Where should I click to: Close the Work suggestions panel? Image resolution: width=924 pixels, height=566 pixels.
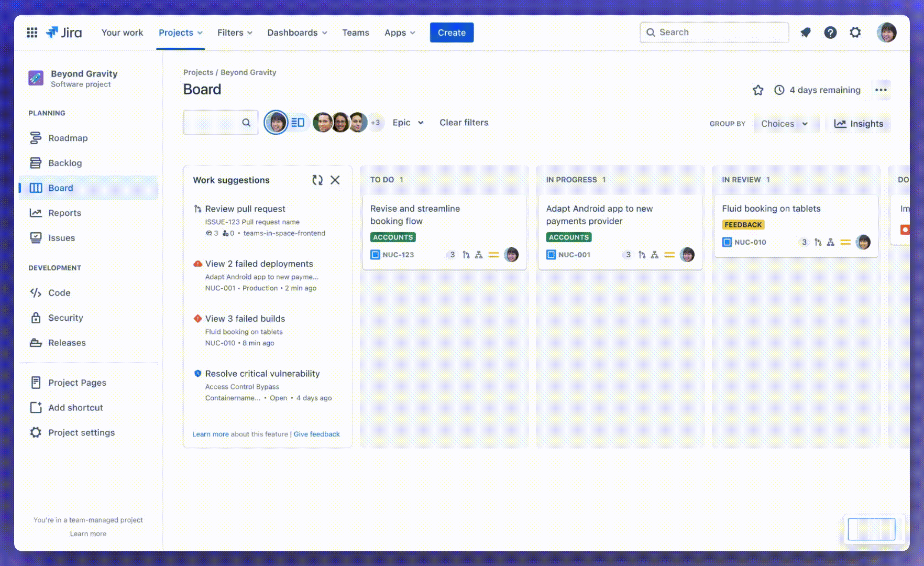click(x=335, y=180)
